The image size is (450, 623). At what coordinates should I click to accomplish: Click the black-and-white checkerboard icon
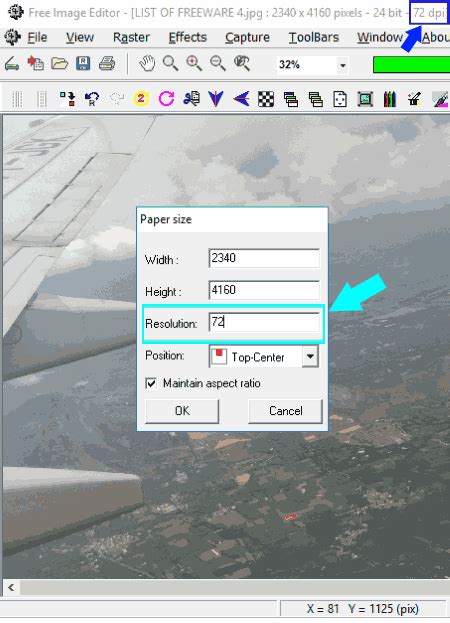pos(266,99)
